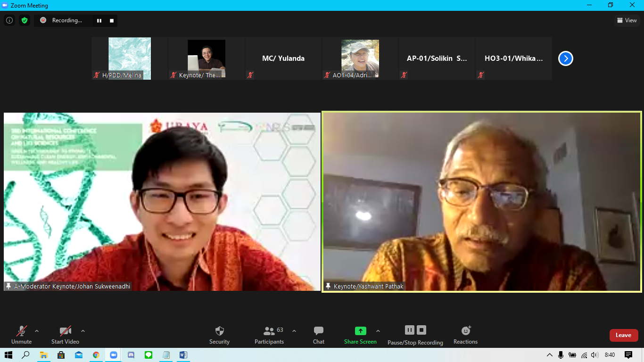
Task: Open the Reactions emoji menu
Action: (465, 331)
